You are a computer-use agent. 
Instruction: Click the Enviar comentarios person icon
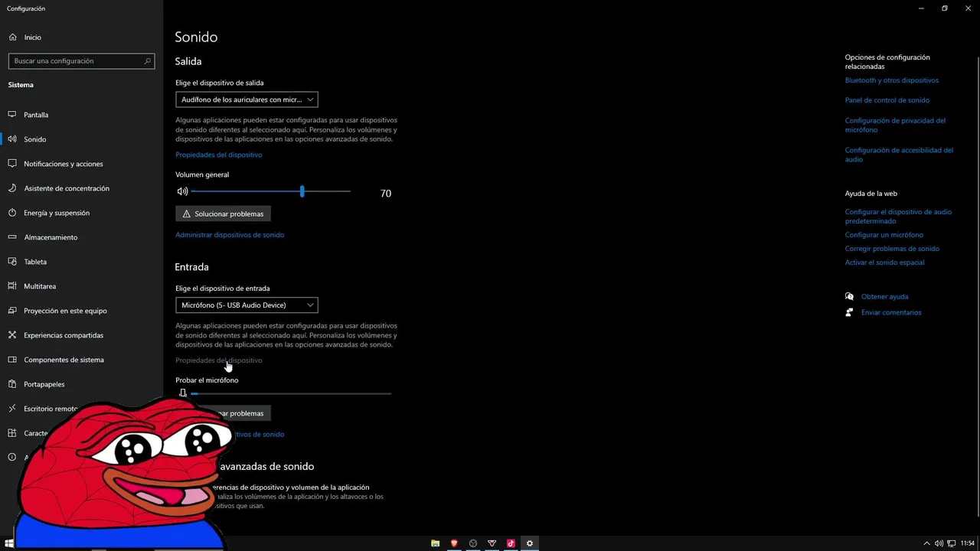pos(849,312)
